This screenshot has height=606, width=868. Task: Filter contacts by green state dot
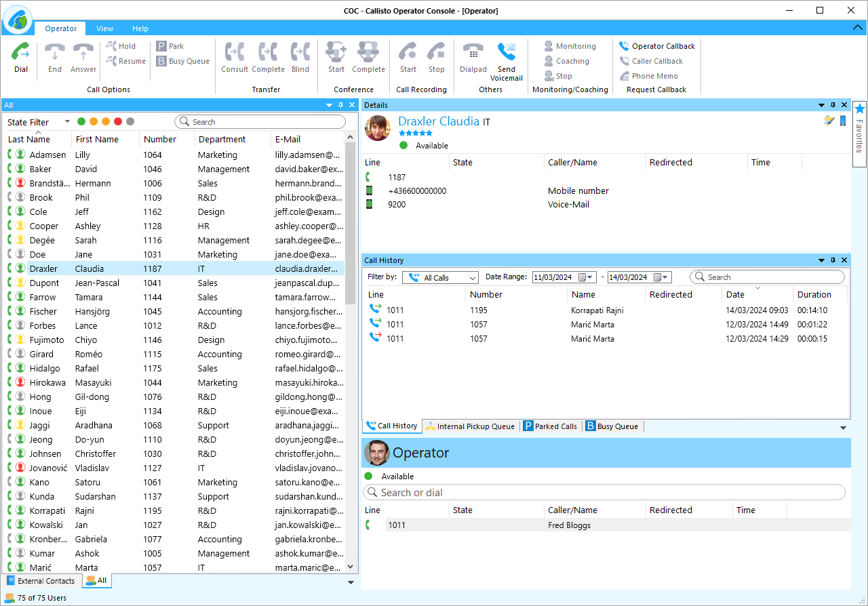81,122
